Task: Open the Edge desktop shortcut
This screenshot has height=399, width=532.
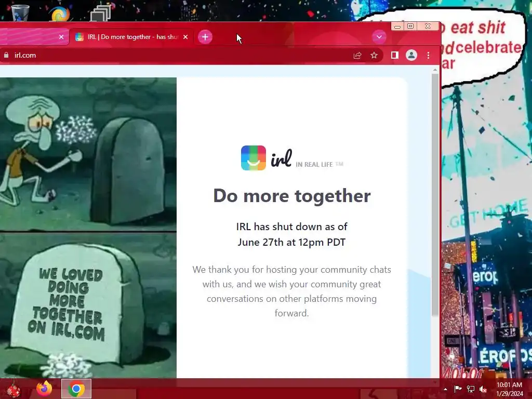Action: (x=60, y=13)
